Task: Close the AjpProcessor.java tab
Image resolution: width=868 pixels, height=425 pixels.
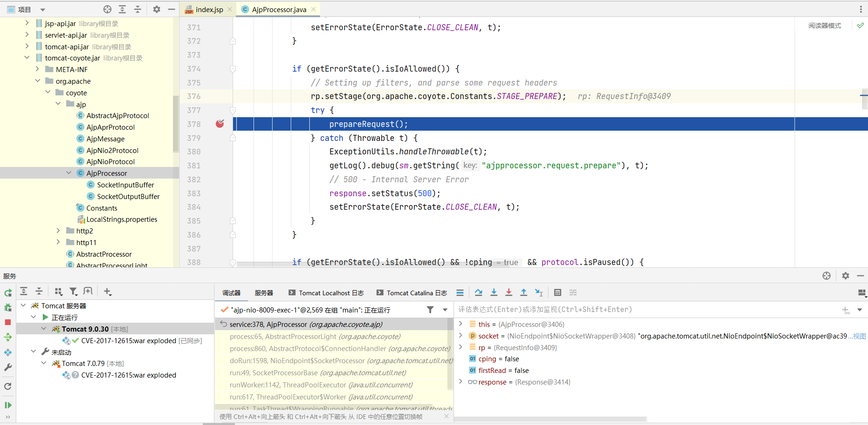Action: (x=314, y=9)
